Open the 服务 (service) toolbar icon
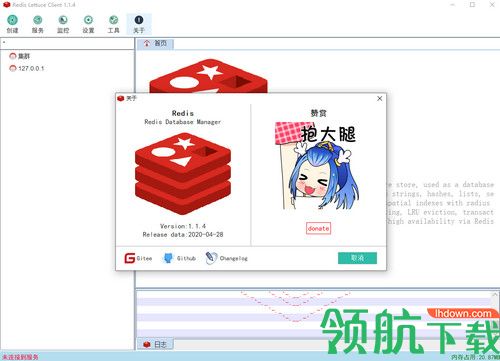This screenshot has height=361, width=500. (38, 24)
